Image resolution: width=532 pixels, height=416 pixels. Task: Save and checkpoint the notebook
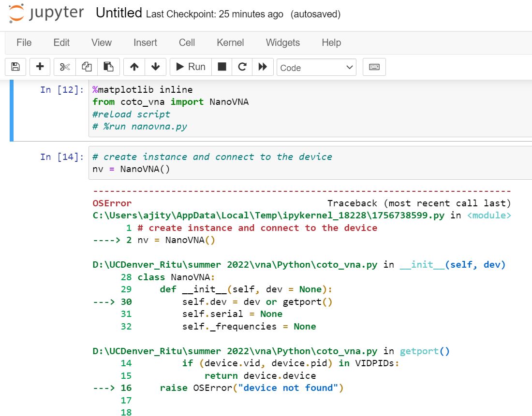tap(15, 67)
